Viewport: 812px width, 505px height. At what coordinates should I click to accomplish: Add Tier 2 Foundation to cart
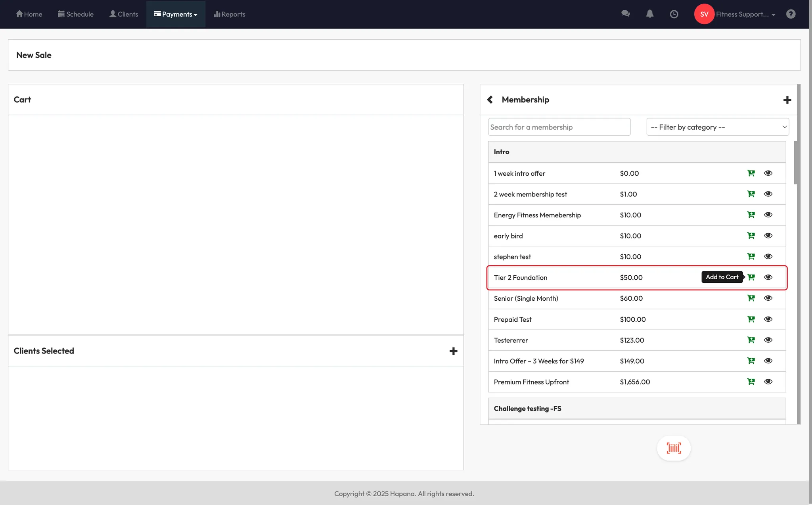[751, 277]
